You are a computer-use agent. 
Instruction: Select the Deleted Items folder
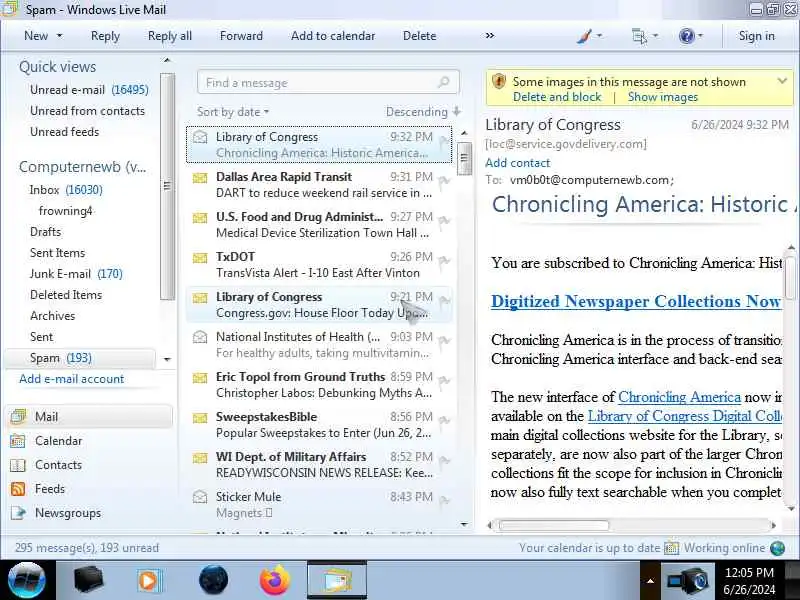(x=66, y=295)
